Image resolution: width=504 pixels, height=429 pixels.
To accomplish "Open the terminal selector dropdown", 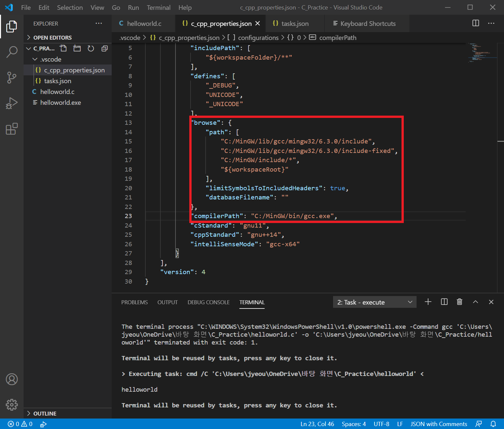I will click(x=375, y=302).
